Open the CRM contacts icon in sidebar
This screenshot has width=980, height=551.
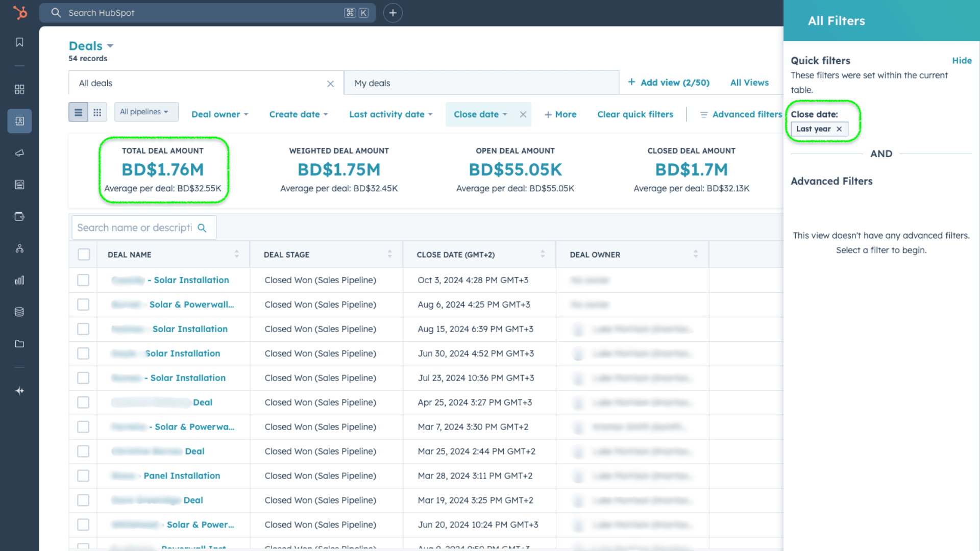[19, 121]
